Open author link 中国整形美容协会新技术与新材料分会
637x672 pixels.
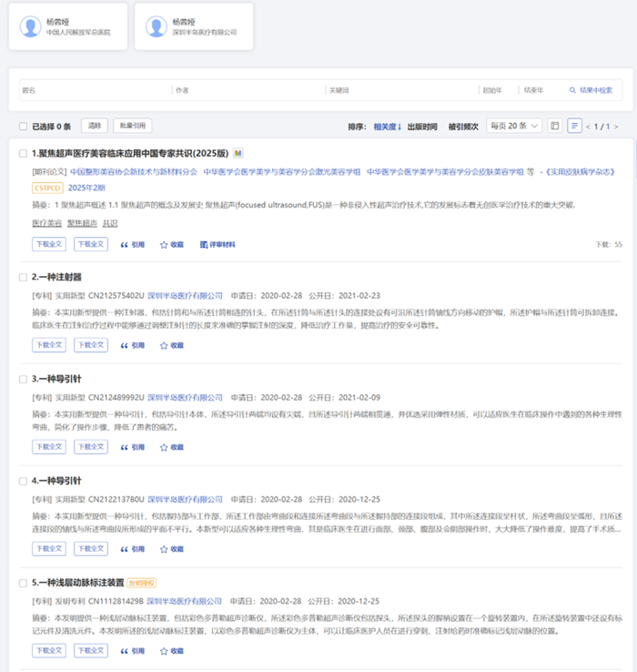[x=134, y=172]
